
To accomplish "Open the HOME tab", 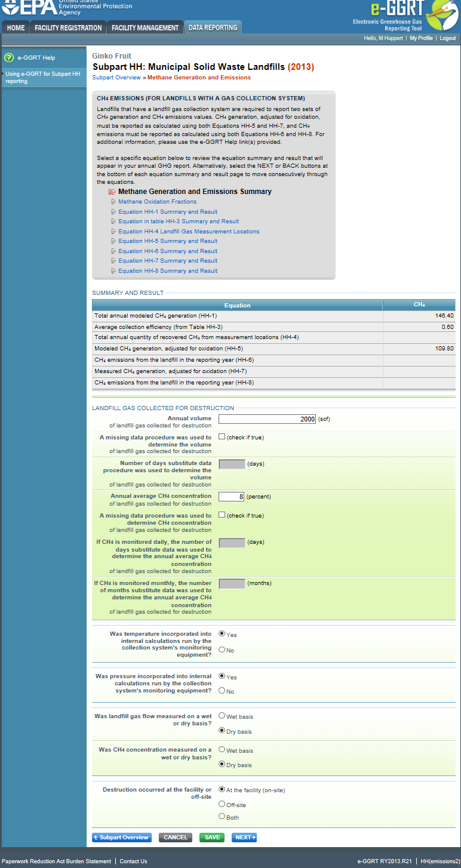I will coord(16,27).
